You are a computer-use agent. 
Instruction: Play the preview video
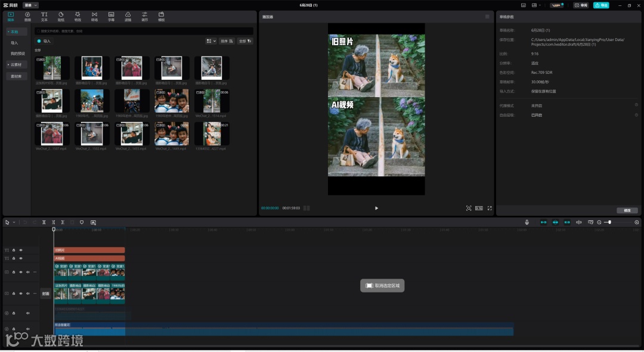tap(376, 208)
